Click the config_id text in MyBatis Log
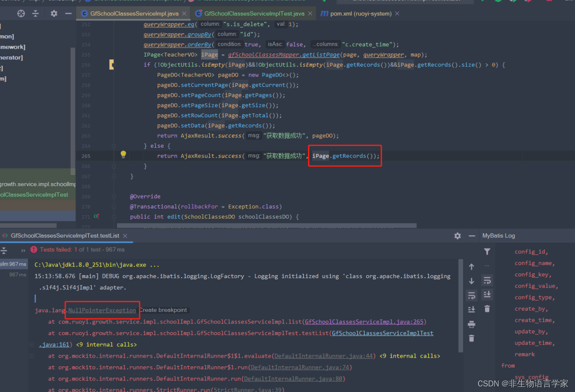Image resolution: width=575 pixels, height=392 pixels. 531,252
